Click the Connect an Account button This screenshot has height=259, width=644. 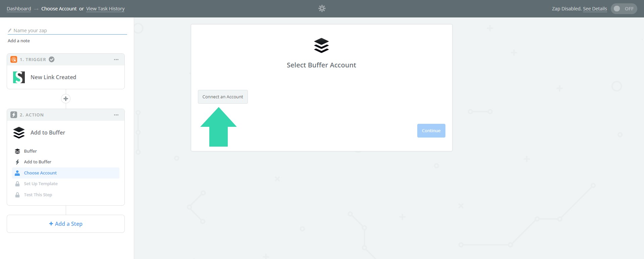pos(223,97)
